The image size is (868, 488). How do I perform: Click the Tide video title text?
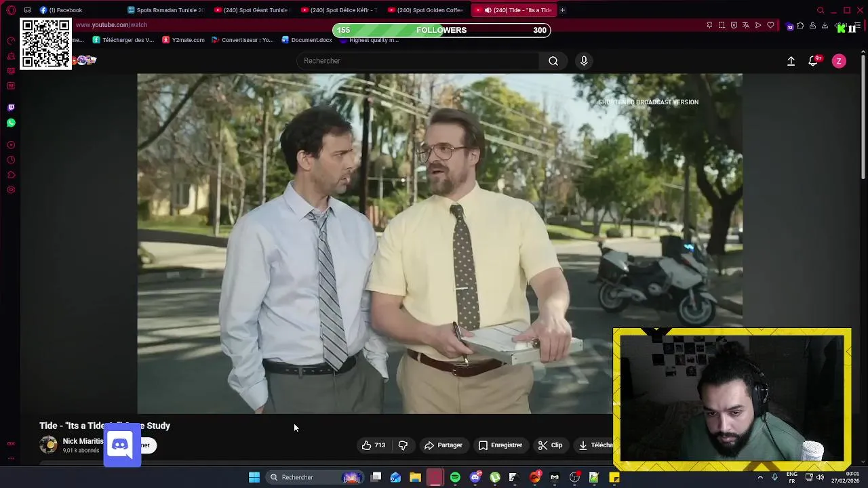point(104,426)
